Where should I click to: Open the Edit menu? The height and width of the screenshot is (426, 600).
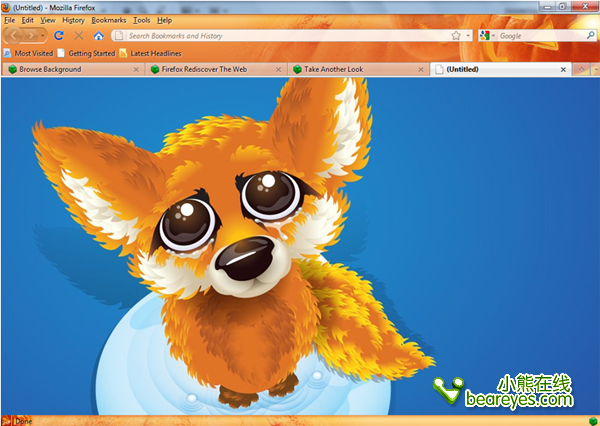tap(28, 20)
